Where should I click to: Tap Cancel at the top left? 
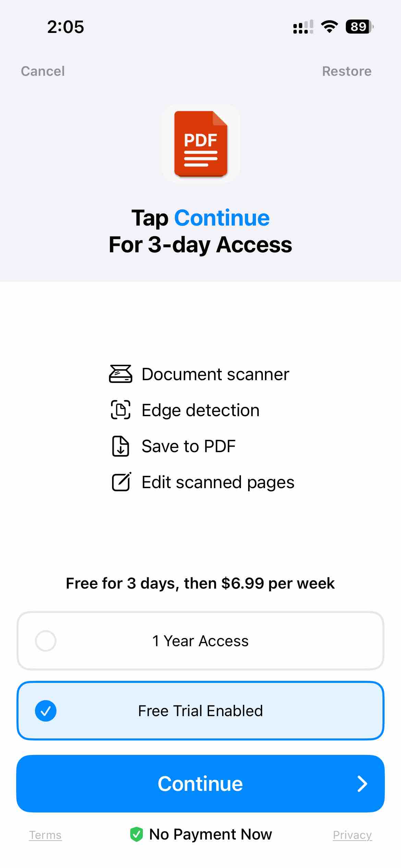pyautogui.click(x=43, y=71)
